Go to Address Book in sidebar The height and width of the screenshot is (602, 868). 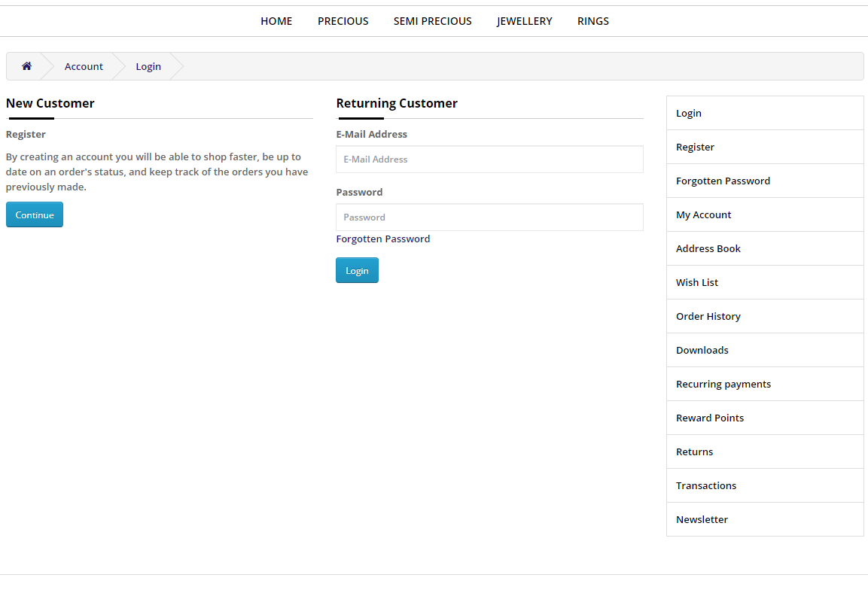coord(708,249)
